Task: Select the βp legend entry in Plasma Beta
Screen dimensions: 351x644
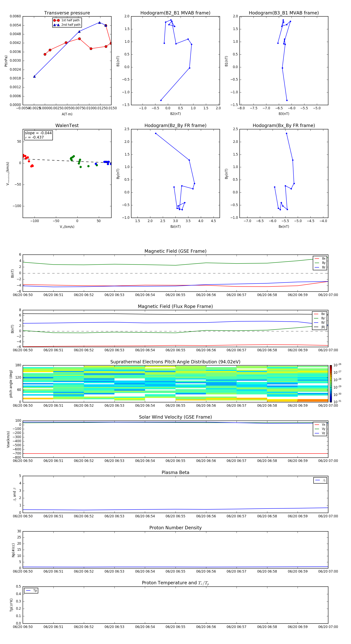Action: (320, 480)
